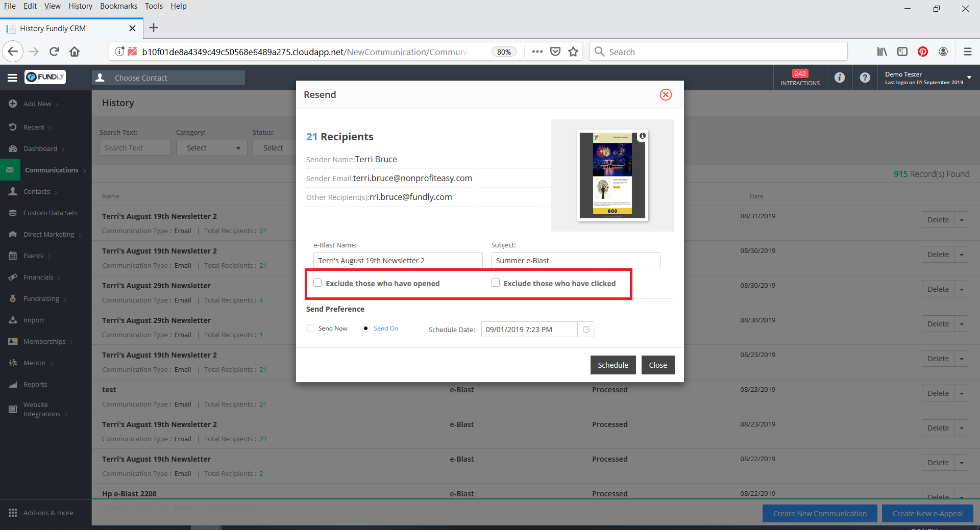Open the schedule date clock picker
Image resolution: width=980 pixels, height=530 pixels.
586,330
